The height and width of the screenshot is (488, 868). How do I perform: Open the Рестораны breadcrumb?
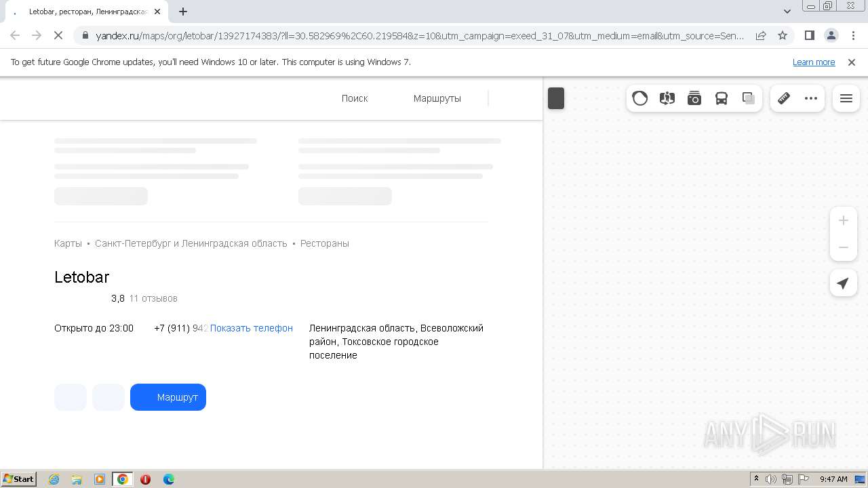(325, 243)
